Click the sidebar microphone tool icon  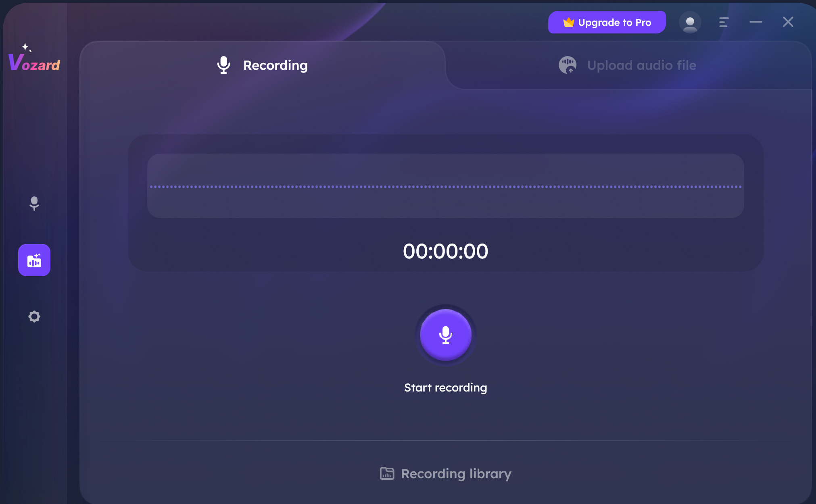pos(34,203)
